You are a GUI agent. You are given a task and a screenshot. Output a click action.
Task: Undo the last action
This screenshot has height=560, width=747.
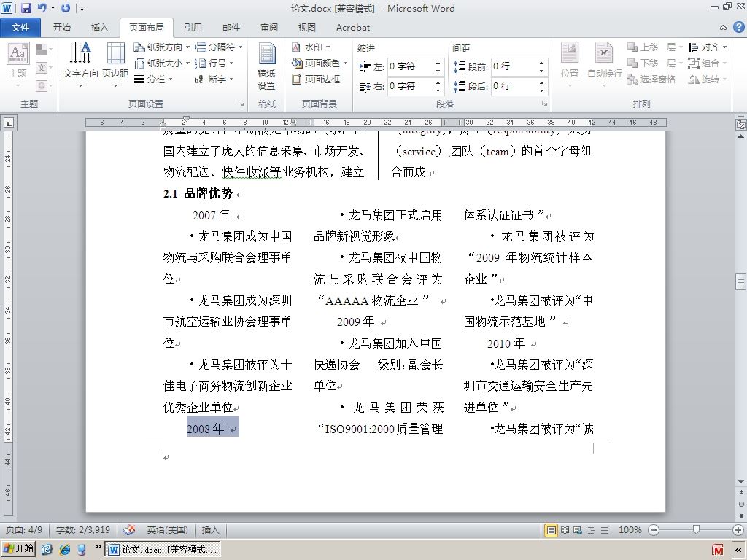coord(42,8)
